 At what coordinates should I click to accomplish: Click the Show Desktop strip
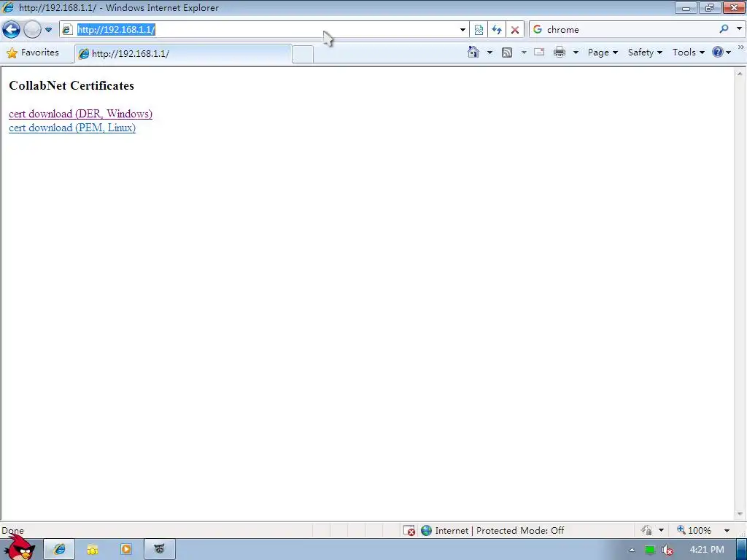click(741, 550)
